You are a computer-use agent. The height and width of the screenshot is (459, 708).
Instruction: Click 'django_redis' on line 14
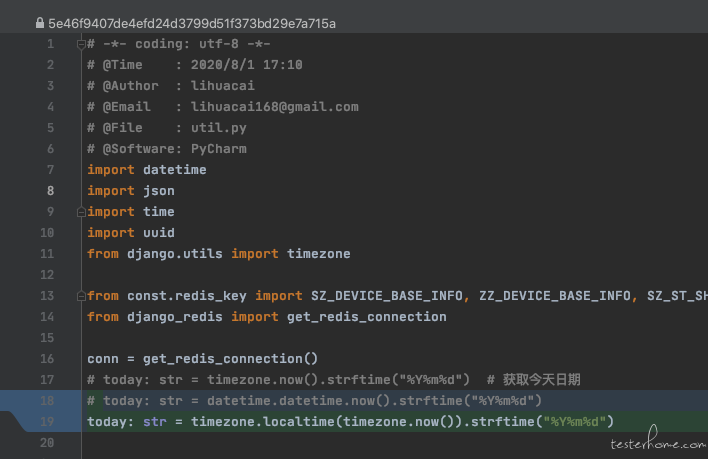(175, 317)
